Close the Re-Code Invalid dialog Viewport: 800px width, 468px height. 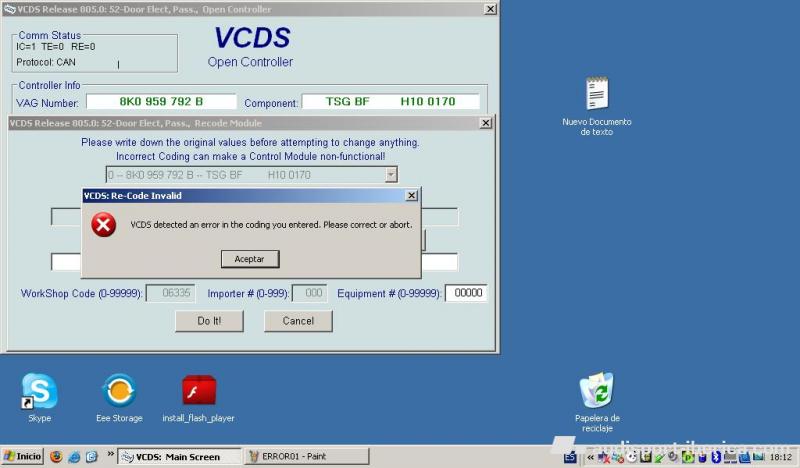point(411,196)
